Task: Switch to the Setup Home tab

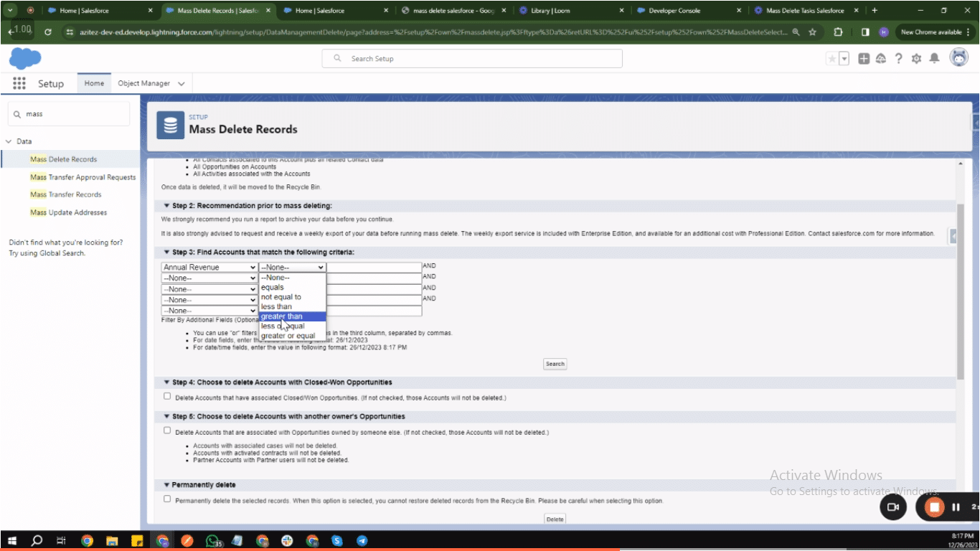Action: 94,83
